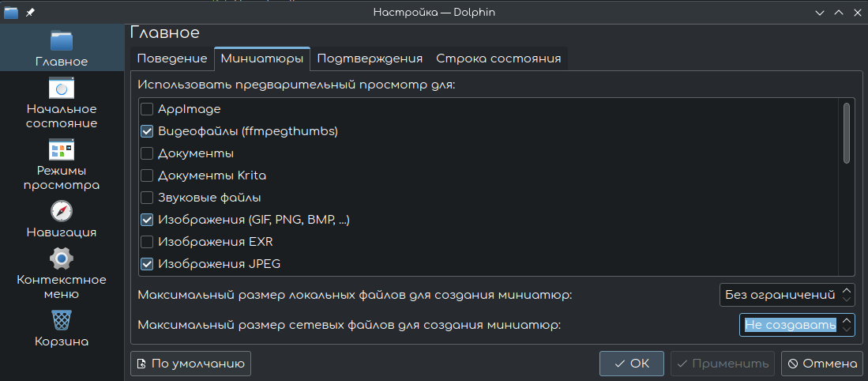Select the Начальное состояние sidebar icon
The image size is (868, 381).
tap(61, 89)
